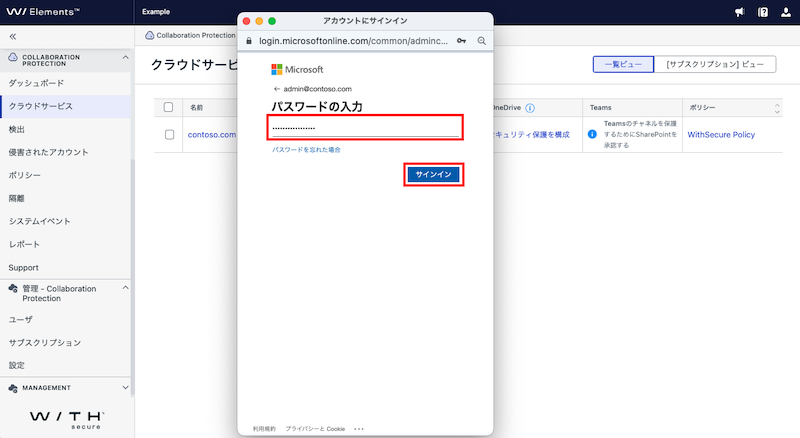Click プライバシーと Cookie footer link
The image size is (800, 438).
315,429
